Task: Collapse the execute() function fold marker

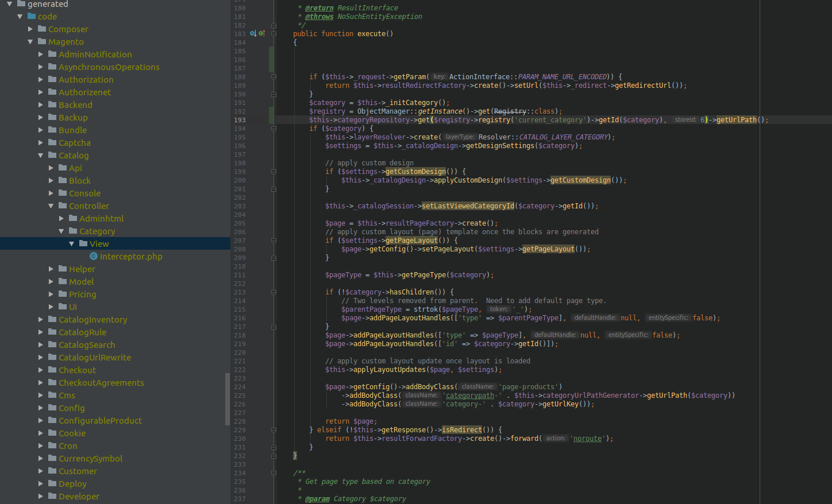Action: click(274, 34)
